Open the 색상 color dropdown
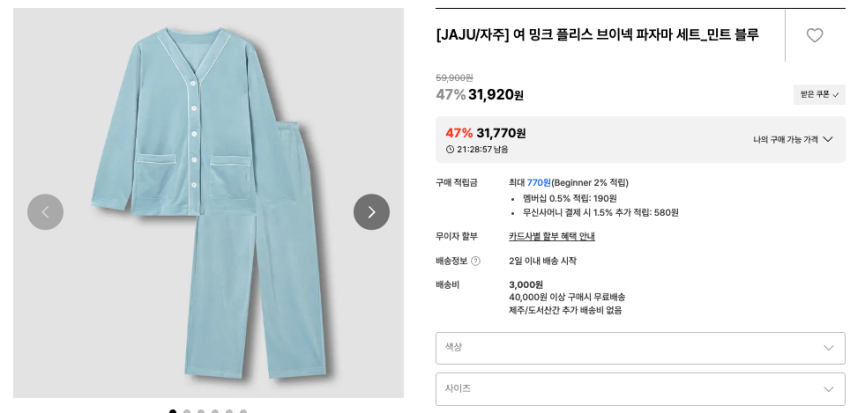 (x=640, y=347)
